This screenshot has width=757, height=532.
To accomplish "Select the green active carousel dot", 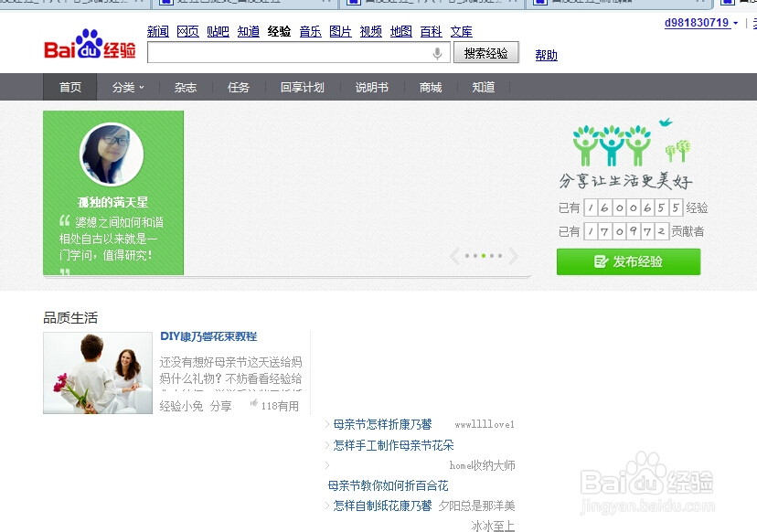I will tap(484, 256).
